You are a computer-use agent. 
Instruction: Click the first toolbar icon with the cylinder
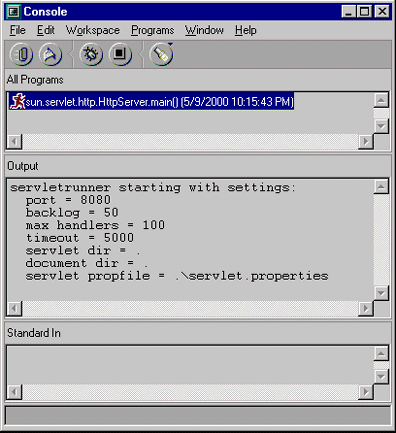[x=22, y=54]
